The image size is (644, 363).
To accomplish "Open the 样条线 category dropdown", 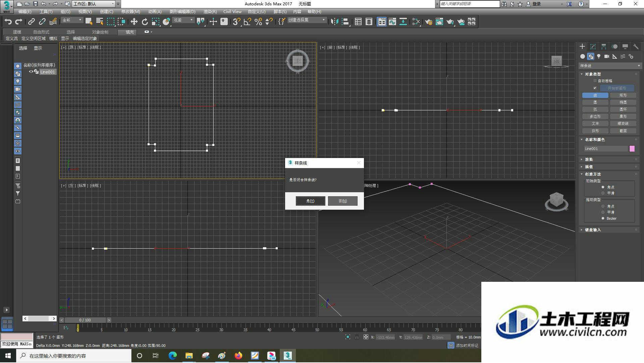I will [610, 66].
